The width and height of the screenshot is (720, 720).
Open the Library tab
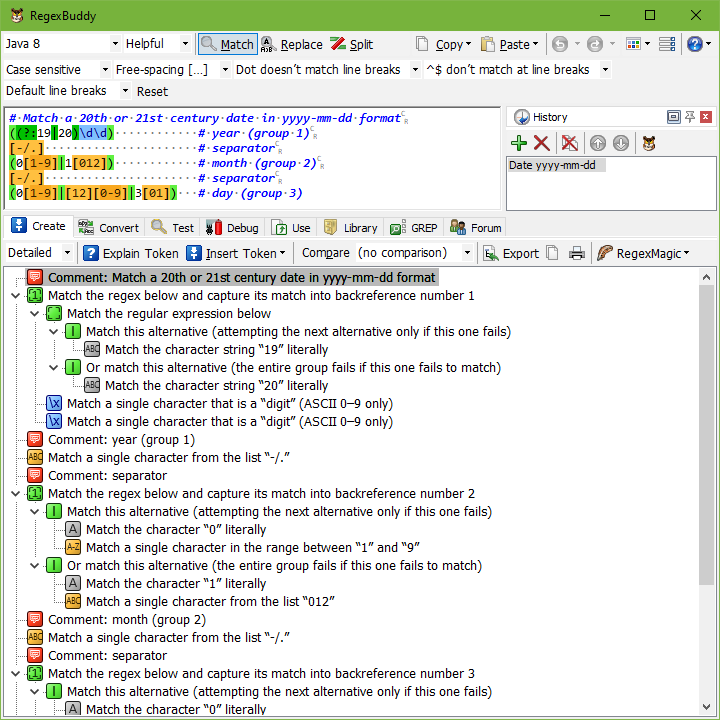(351, 228)
